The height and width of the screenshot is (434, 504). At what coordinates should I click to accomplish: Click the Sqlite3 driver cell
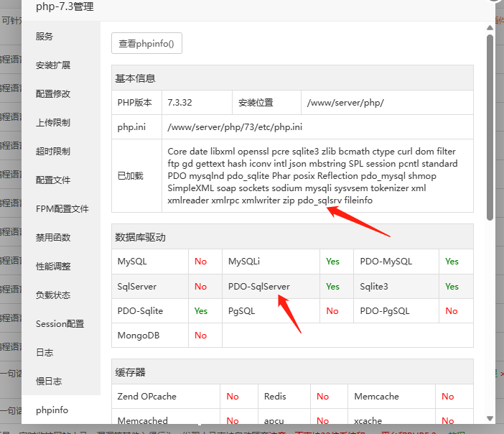[396, 286]
